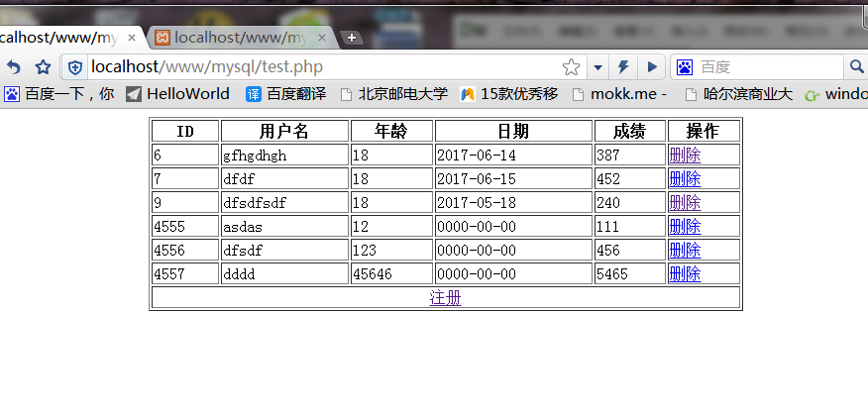Click the age cell 45646
Screen dimensions: 868x419
[x=391, y=274]
